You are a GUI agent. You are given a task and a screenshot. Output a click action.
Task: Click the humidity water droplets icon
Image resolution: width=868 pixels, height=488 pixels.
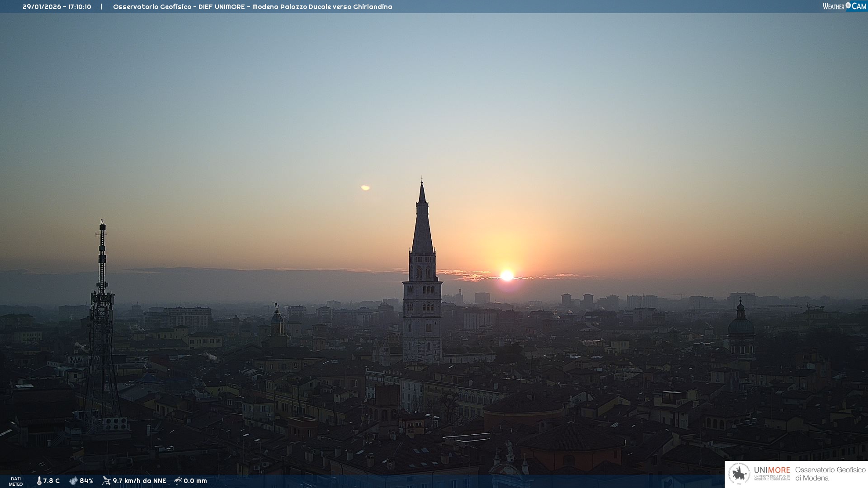coord(73,481)
